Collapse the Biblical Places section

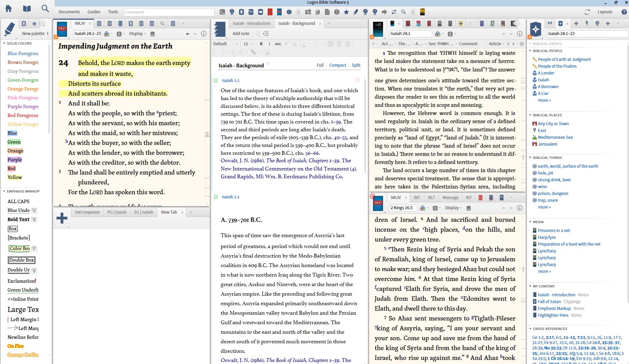[530, 115]
